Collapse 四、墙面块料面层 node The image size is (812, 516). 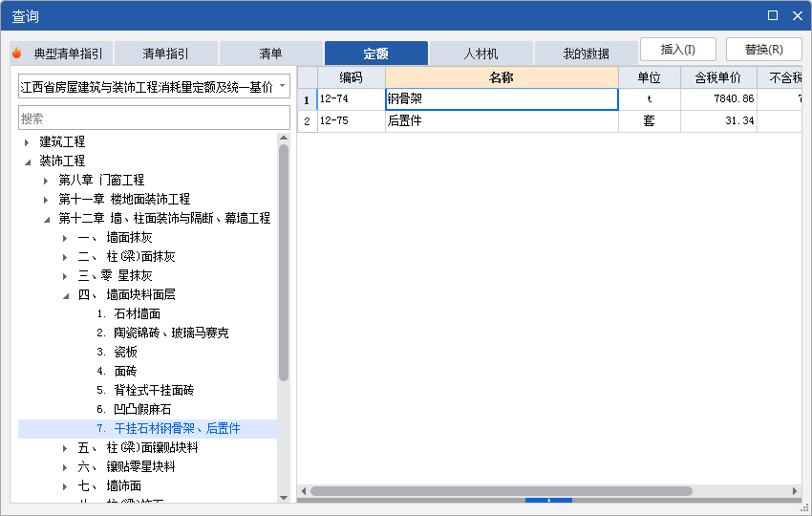65,296
